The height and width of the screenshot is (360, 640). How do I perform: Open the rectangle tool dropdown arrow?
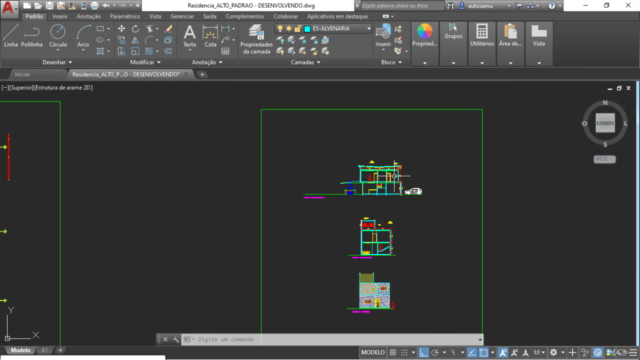pos(108,29)
